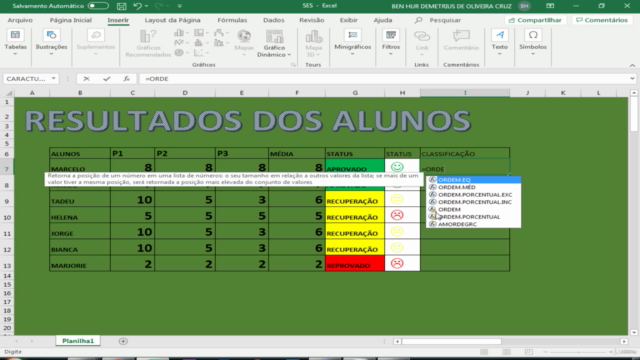The height and width of the screenshot is (360, 640).
Task: Open the Name Box dropdown arrow
Action: click(53, 78)
